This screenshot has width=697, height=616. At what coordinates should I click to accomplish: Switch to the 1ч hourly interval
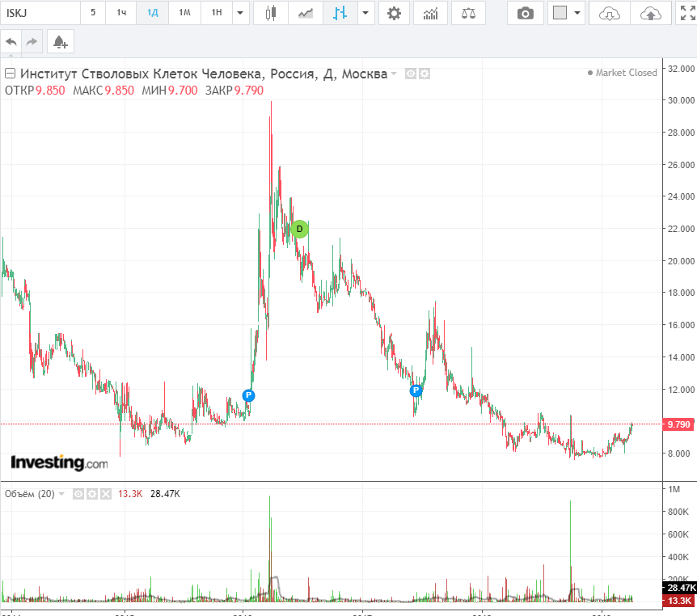point(121,13)
